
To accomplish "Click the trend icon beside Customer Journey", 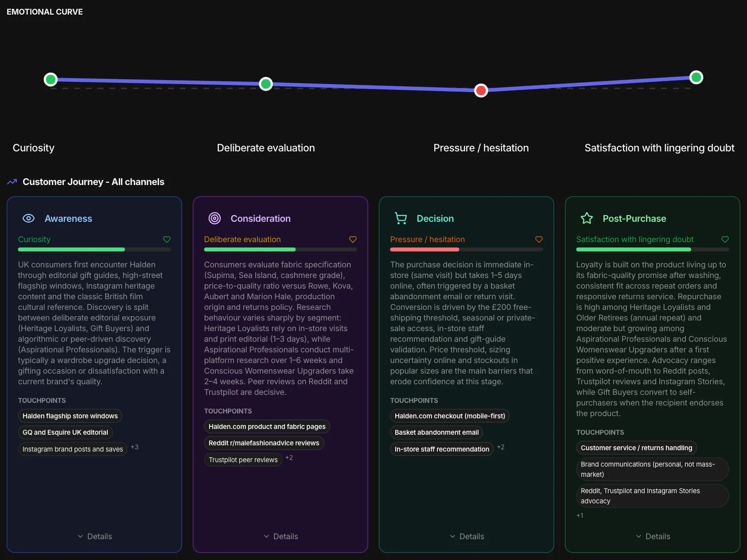I will (x=12, y=182).
